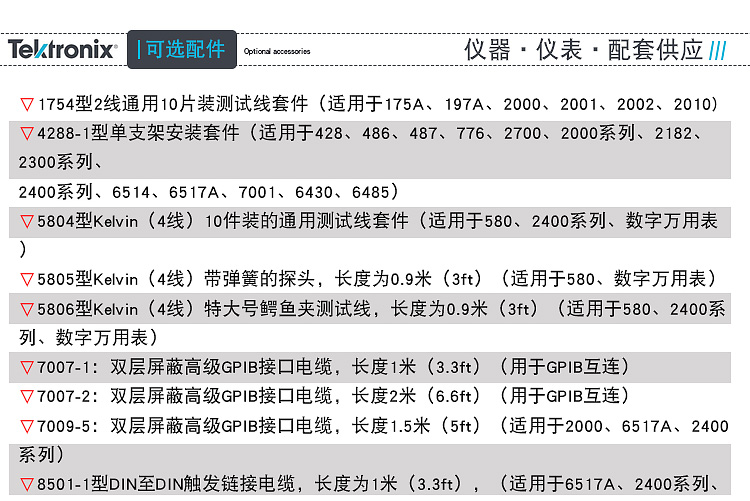Click the blue slash marks after 配套供应

click(717, 50)
